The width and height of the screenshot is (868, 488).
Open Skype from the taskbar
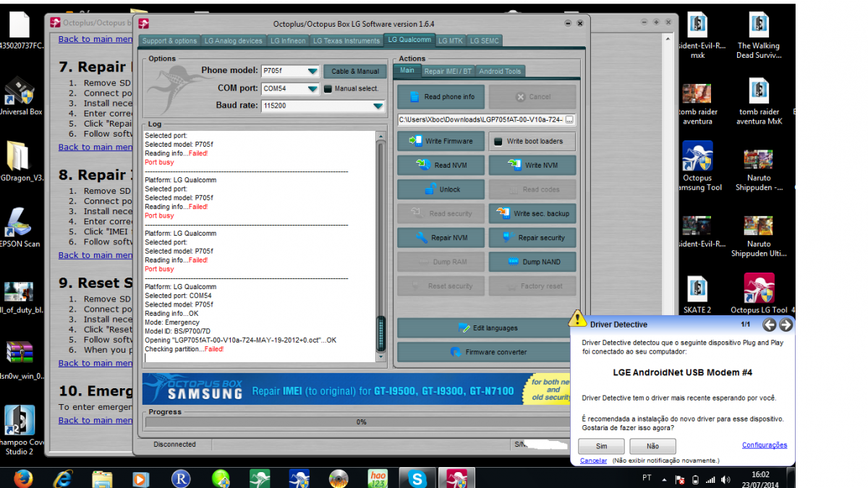coord(417,478)
